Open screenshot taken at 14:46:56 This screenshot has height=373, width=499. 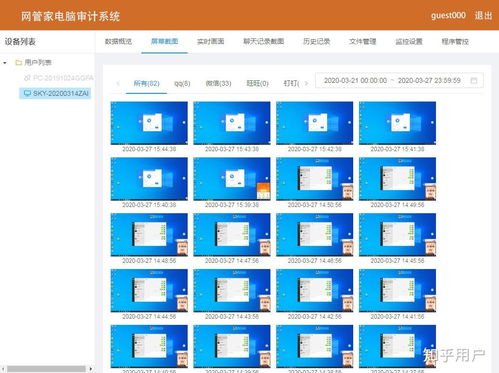[314, 235]
